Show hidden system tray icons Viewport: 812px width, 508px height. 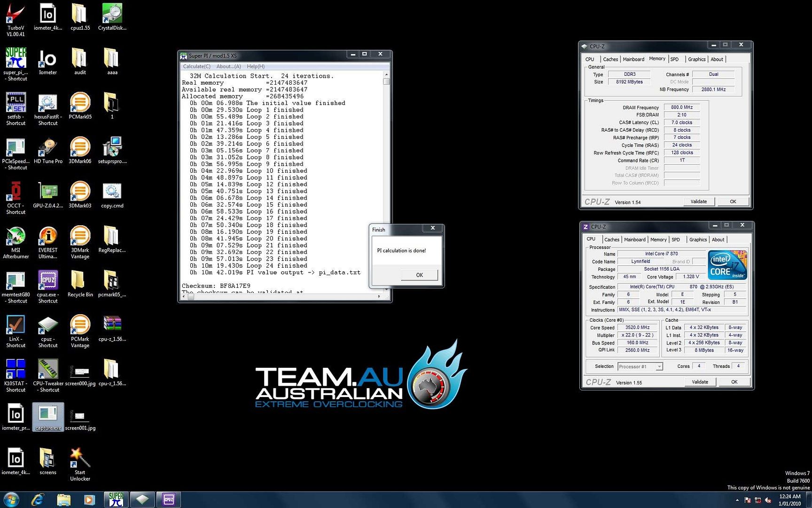(x=737, y=500)
